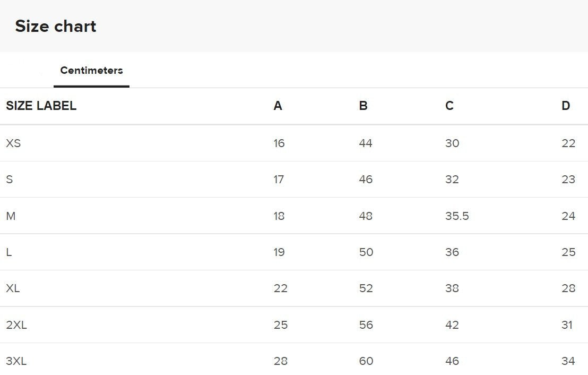Select the C value 38 for XL

coord(452,288)
